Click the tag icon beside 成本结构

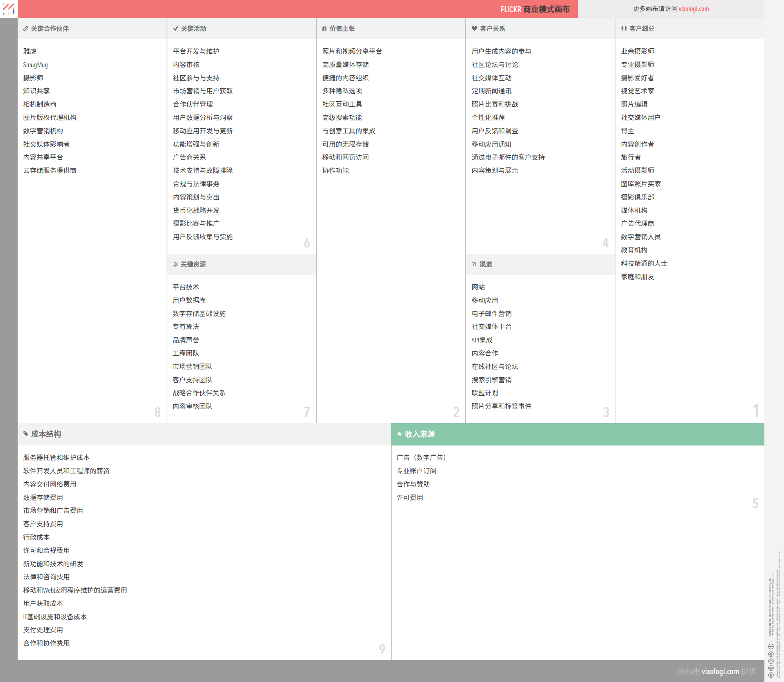pyautogui.click(x=26, y=434)
